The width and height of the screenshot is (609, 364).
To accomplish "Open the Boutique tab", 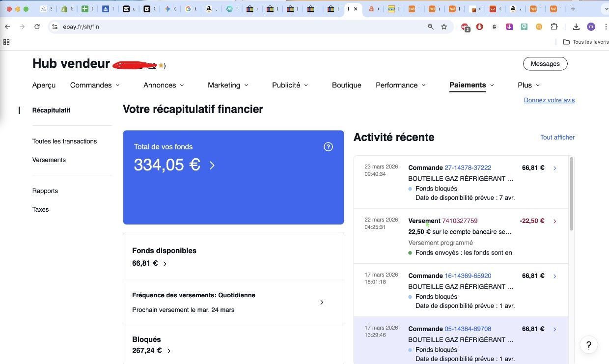I will (x=347, y=85).
